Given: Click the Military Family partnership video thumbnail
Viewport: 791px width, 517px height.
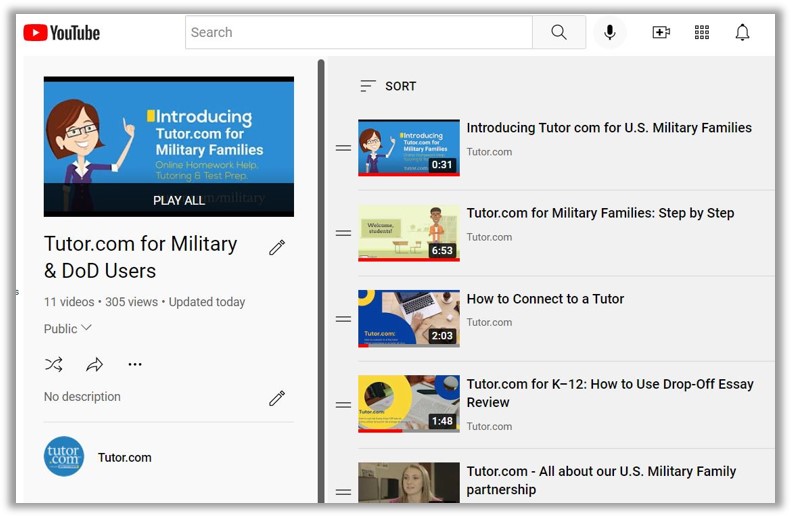Looking at the screenshot, I should [409, 483].
